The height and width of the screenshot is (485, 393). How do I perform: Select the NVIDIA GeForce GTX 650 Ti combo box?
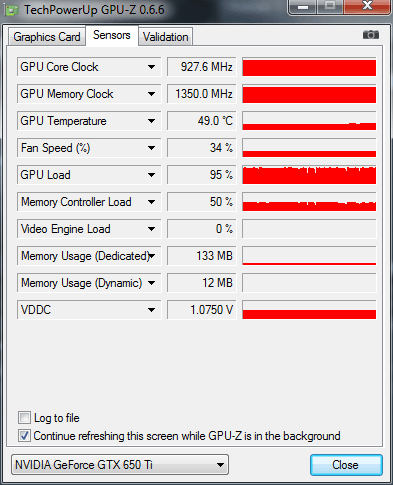(120, 464)
